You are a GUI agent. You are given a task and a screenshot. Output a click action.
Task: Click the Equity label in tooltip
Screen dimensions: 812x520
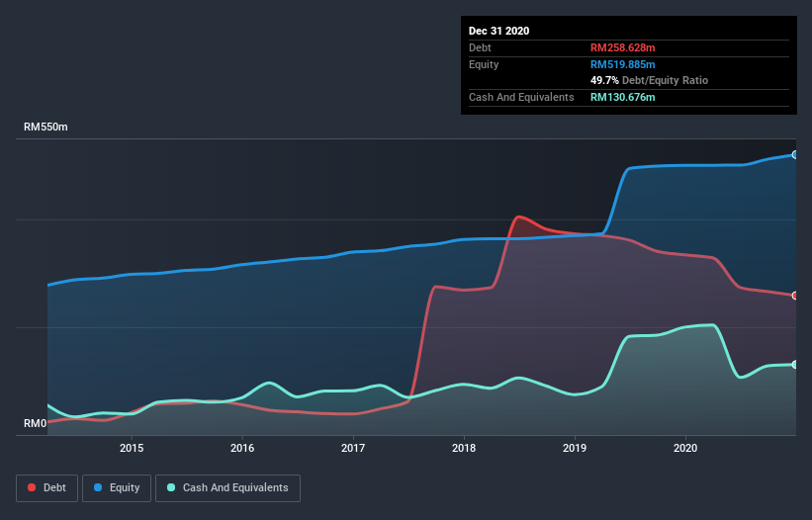pyautogui.click(x=484, y=64)
